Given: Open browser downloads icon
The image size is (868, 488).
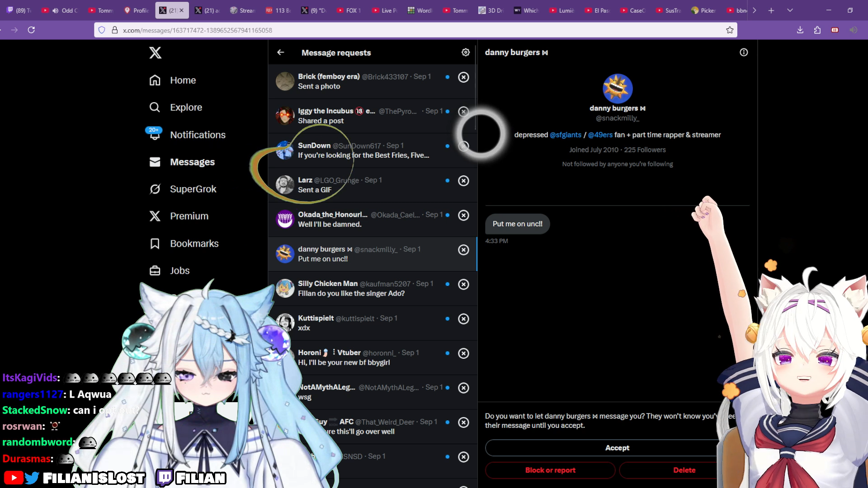Looking at the screenshot, I should coord(800,30).
